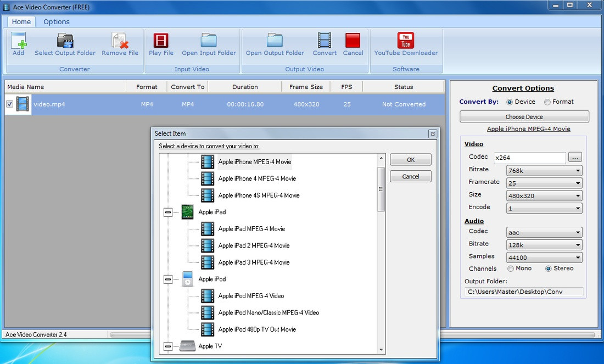Screen dimensions: 604x364
Task: Close the Select Item dialog
Action: click(433, 133)
